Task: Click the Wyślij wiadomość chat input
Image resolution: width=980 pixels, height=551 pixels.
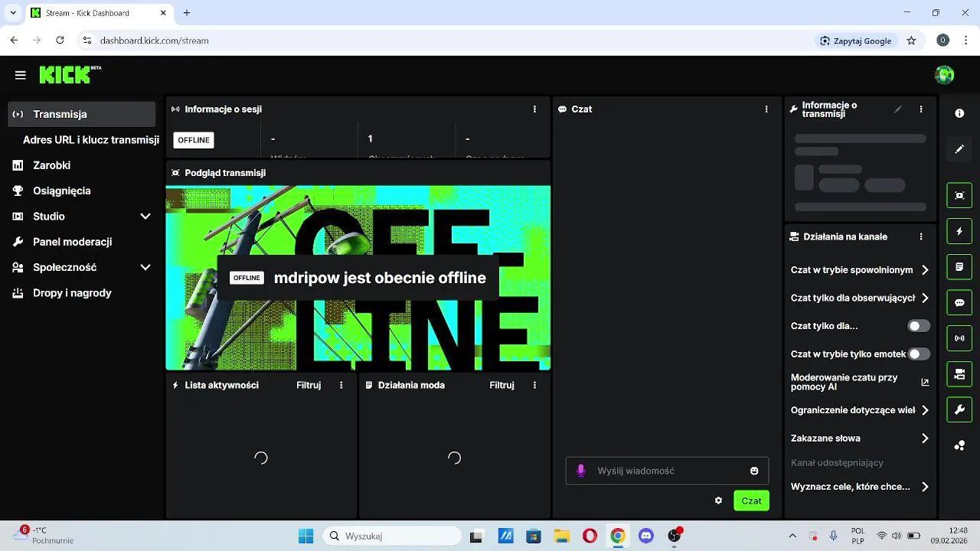Action: pyautogui.click(x=667, y=471)
